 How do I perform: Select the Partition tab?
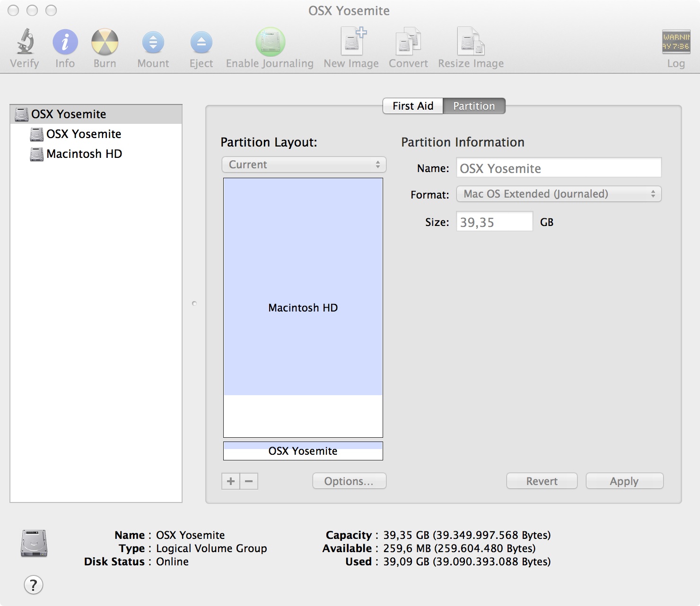[474, 106]
